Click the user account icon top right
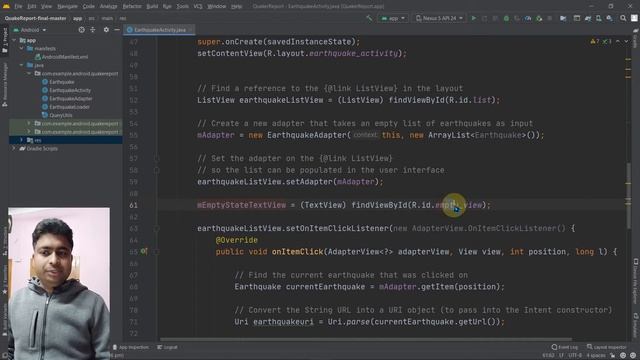 pyautogui.click(x=634, y=18)
